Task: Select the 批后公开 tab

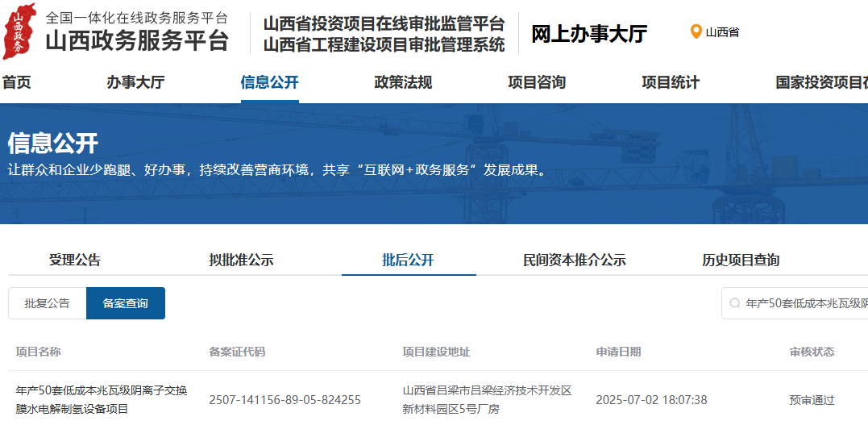Action: tap(408, 260)
